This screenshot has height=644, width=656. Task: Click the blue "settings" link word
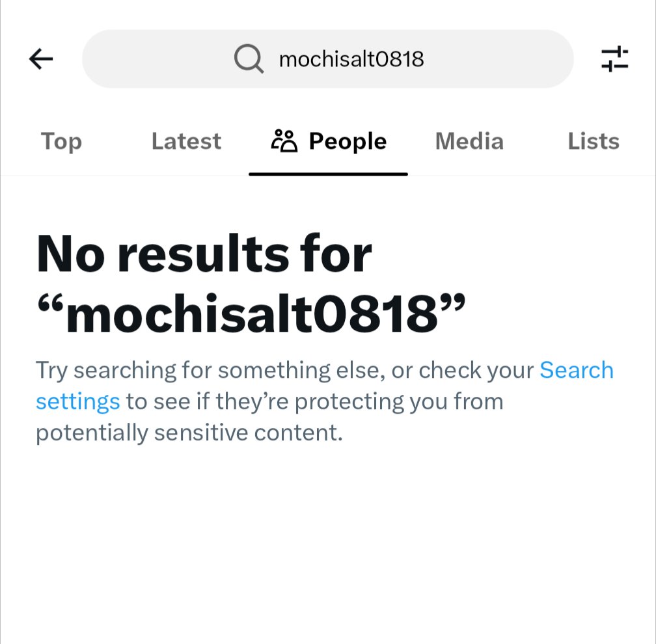point(78,401)
